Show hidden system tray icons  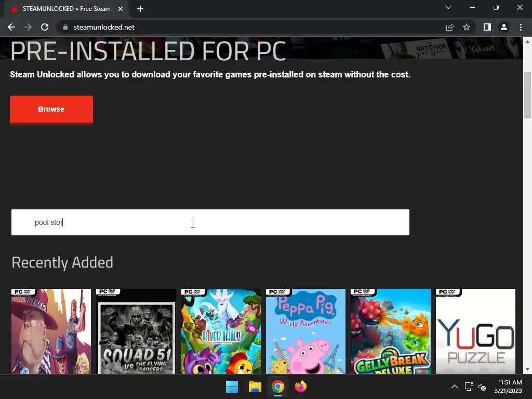455,387
